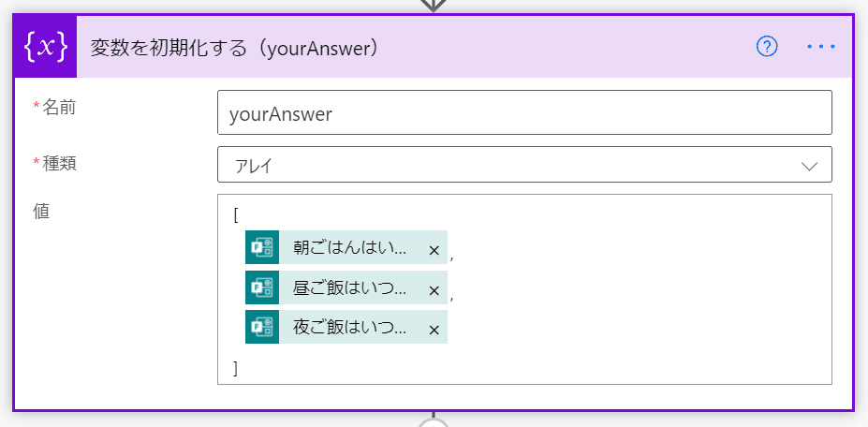Click the Forms icon on 朝ごはん token
The width and height of the screenshot is (868, 427).
click(262, 249)
